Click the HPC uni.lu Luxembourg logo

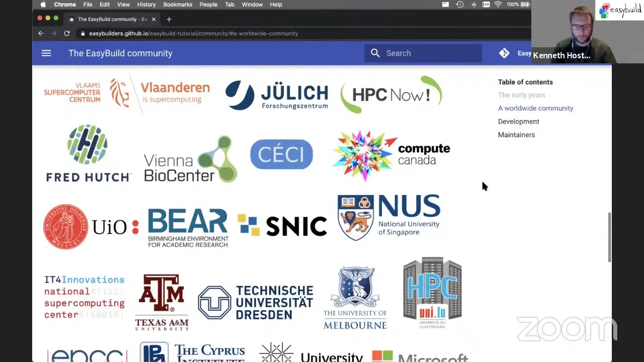[x=432, y=293]
